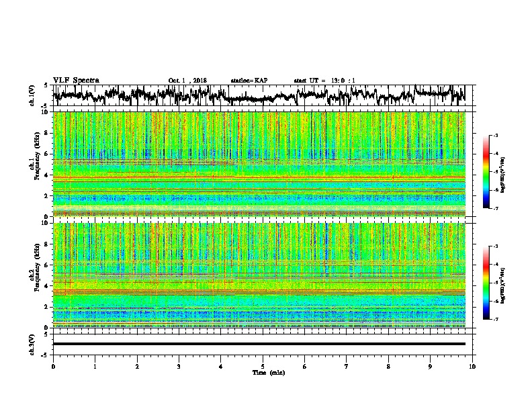Click the ch.1(V) axis label
Image resolution: width=532 pixels, height=411 pixels.
(x=32, y=95)
